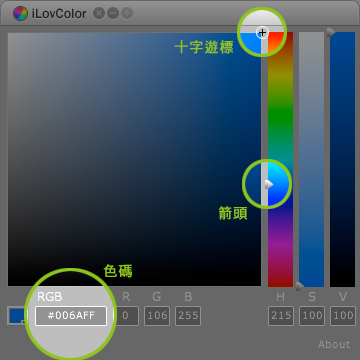Screen dimensions: 360x360
Task: Click the window minimize button in title bar
Action: (113, 14)
